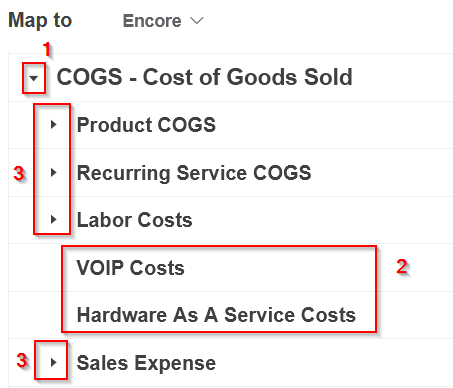The image size is (453, 388).
Task: Click red annotation number 1
Action: coord(47,49)
